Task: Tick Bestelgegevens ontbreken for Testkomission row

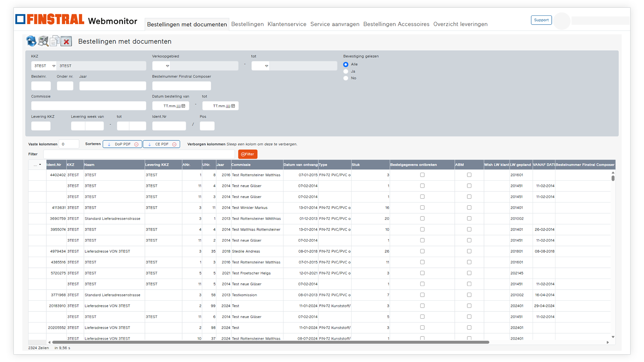Action: click(x=422, y=295)
